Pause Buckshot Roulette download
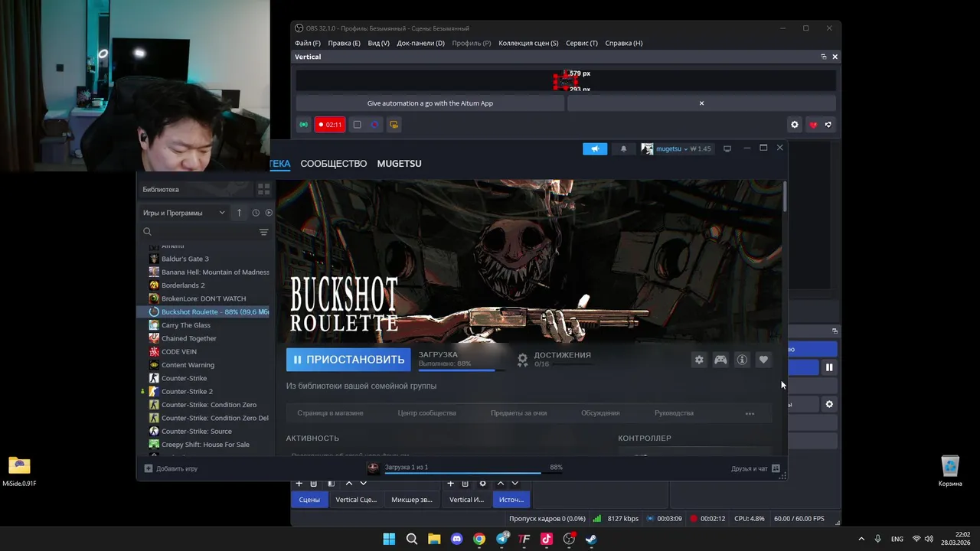The width and height of the screenshot is (980, 551). [x=348, y=360]
